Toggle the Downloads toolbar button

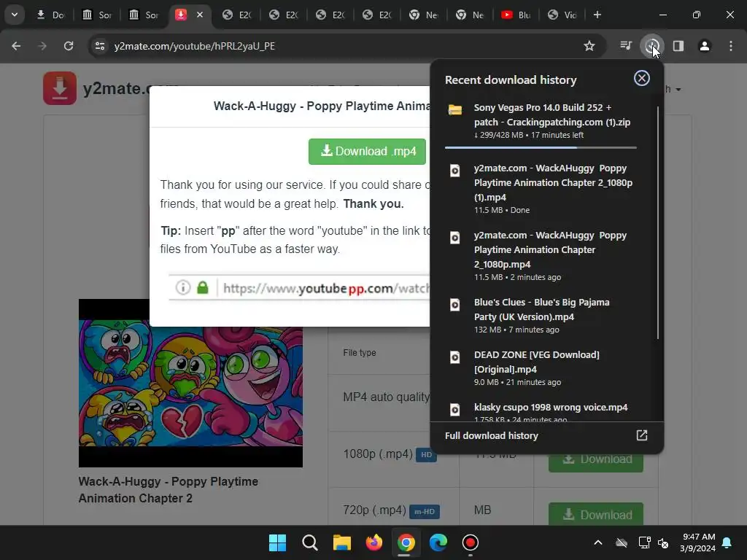click(x=651, y=46)
